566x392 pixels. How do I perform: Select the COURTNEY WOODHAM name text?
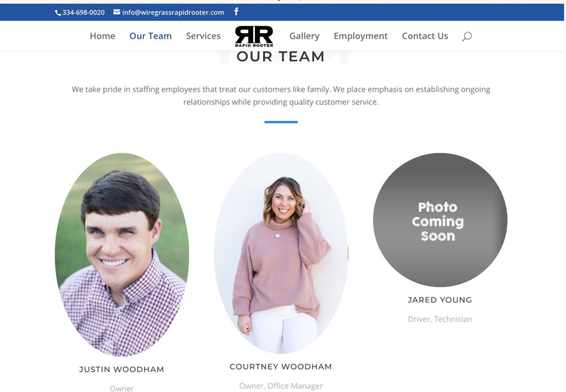(281, 367)
